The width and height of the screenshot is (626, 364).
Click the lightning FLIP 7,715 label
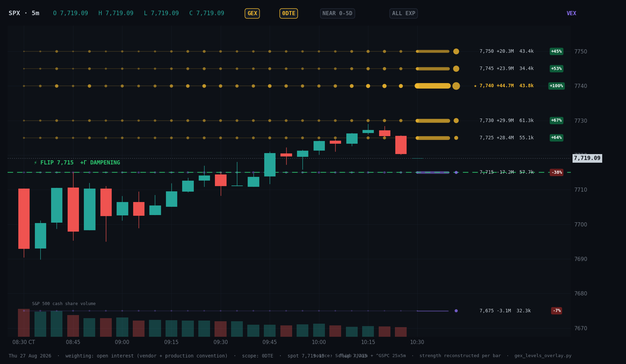(x=77, y=163)
